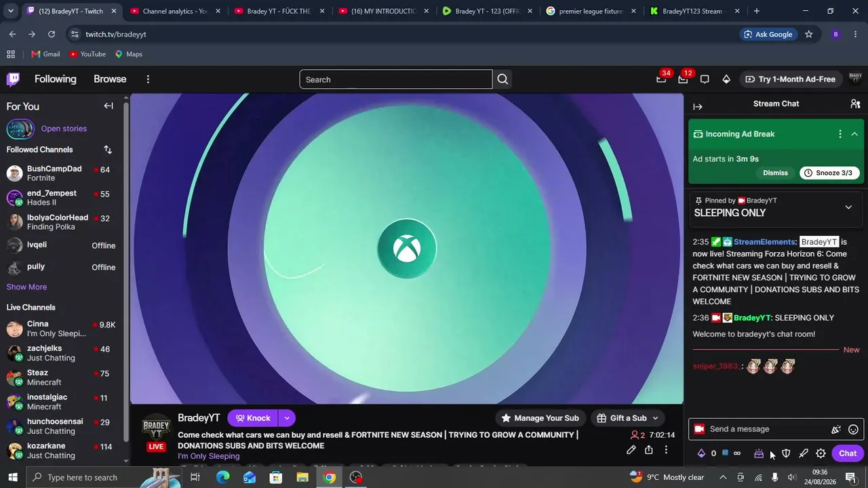The width and height of the screenshot is (868, 488).
Task: Switch to Channel analytics tab
Action: click(174, 11)
